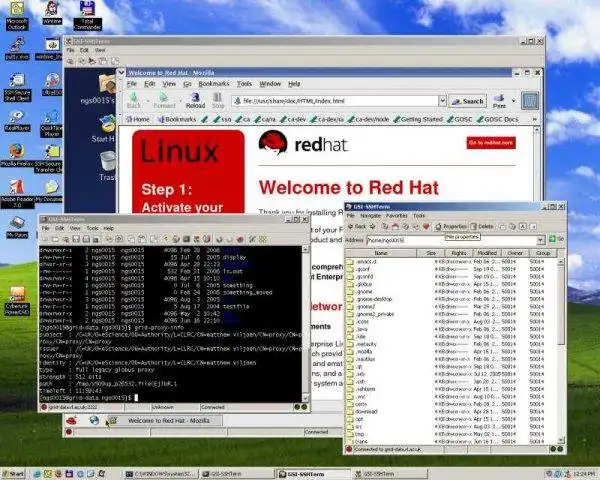Click the green Go arrow icon in file browser
Image resolution: width=600 pixels, height=480 pixels.
tap(552, 239)
